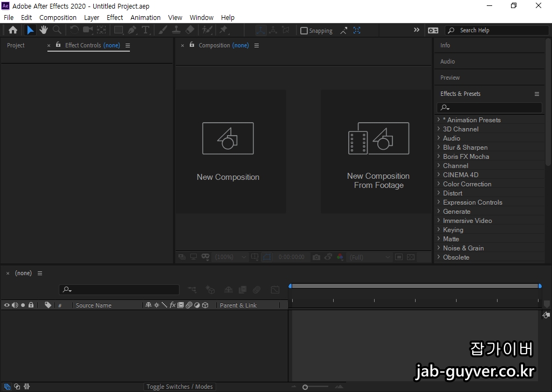
Task: Select the Pan Behind anchor point tool
Action: point(101,30)
